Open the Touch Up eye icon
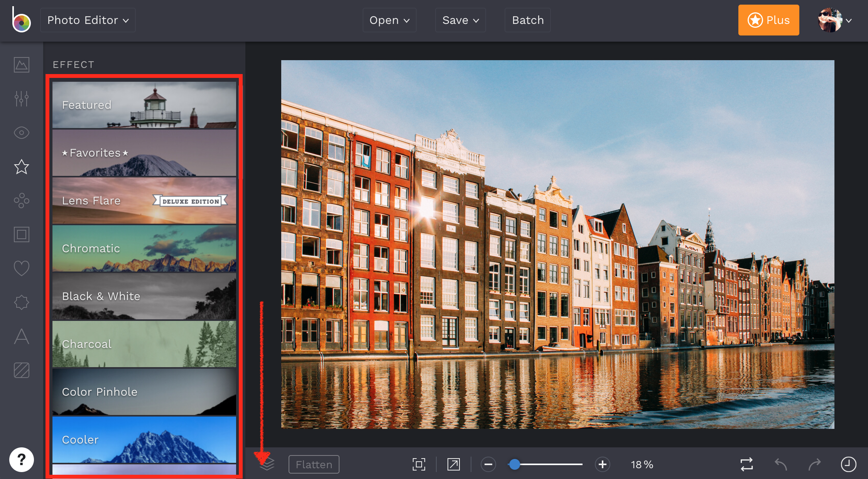 (x=22, y=133)
